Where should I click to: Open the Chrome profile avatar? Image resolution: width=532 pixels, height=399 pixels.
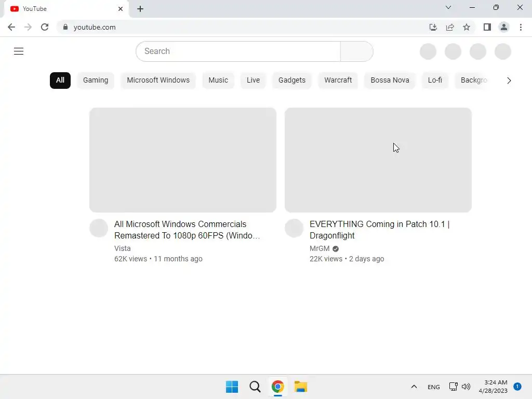[504, 27]
